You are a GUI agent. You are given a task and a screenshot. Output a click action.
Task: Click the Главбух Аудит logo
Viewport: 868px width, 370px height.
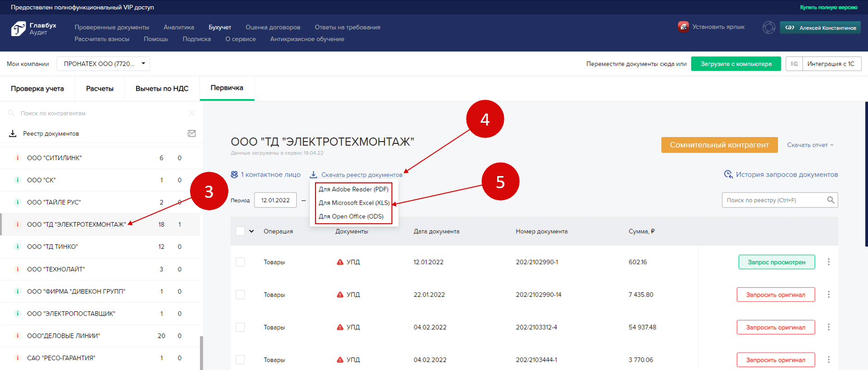pyautogui.click(x=34, y=29)
